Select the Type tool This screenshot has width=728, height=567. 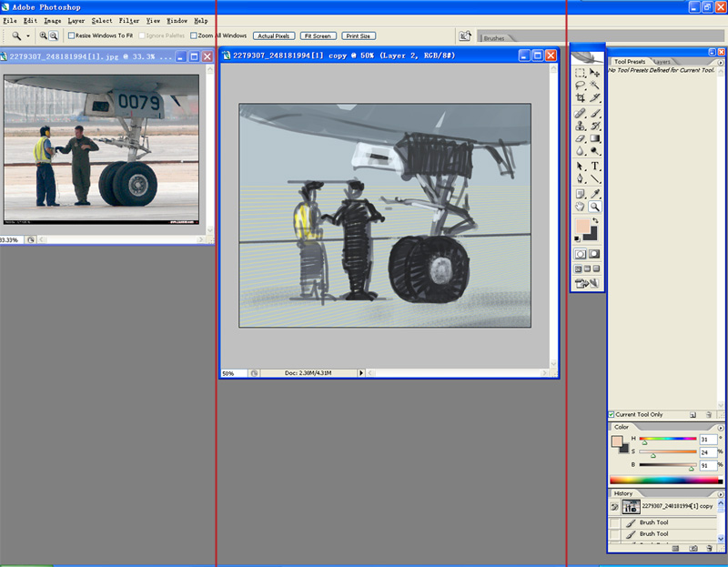[595, 167]
